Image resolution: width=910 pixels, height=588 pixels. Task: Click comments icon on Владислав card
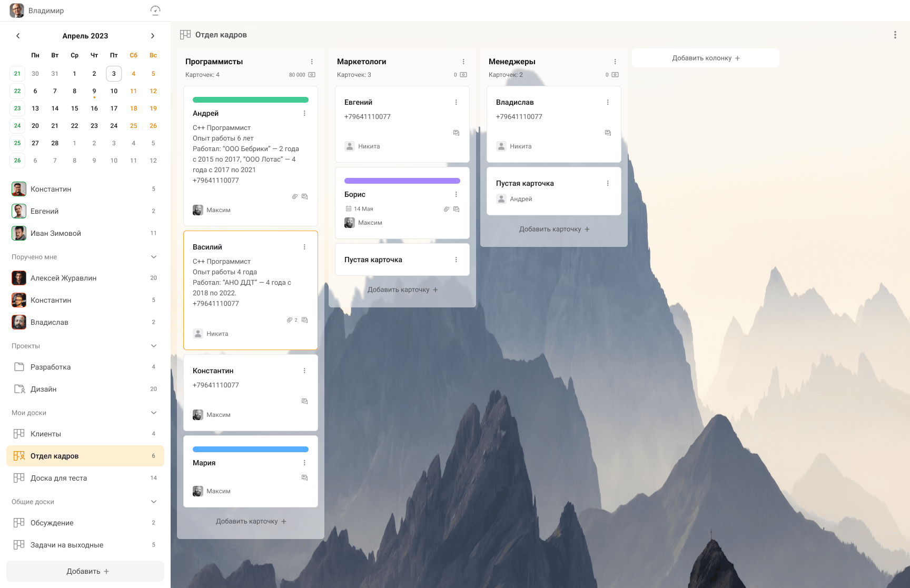coord(608,133)
